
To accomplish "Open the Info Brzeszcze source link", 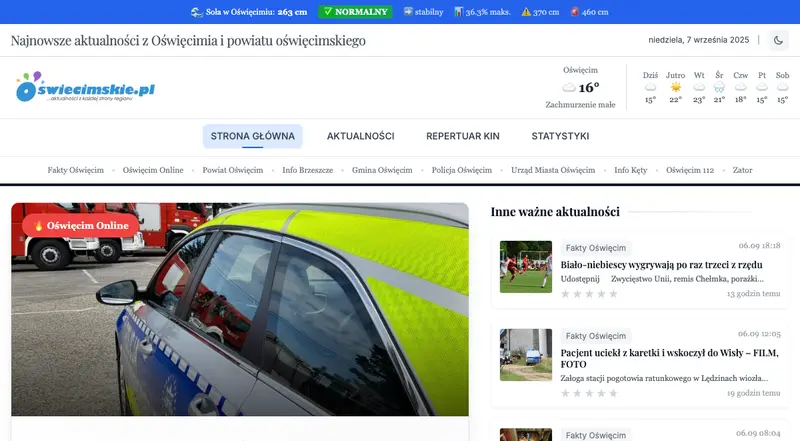I will [x=308, y=170].
